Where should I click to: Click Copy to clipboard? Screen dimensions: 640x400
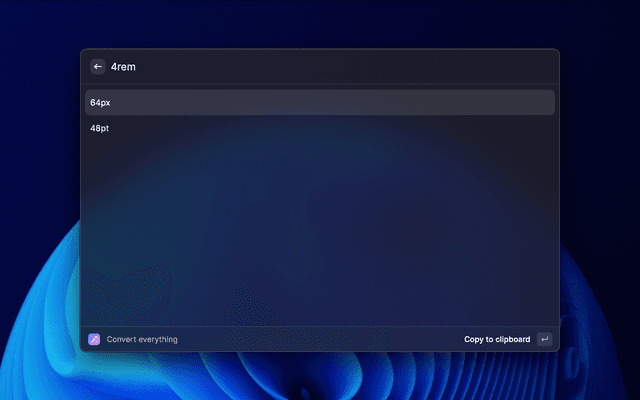(497, 339)
